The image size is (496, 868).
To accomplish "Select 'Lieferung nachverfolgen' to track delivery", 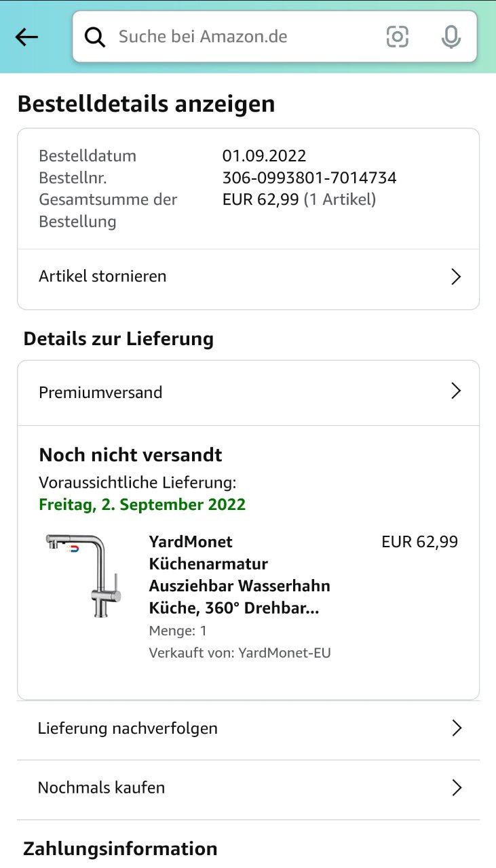I will point(128,728).
